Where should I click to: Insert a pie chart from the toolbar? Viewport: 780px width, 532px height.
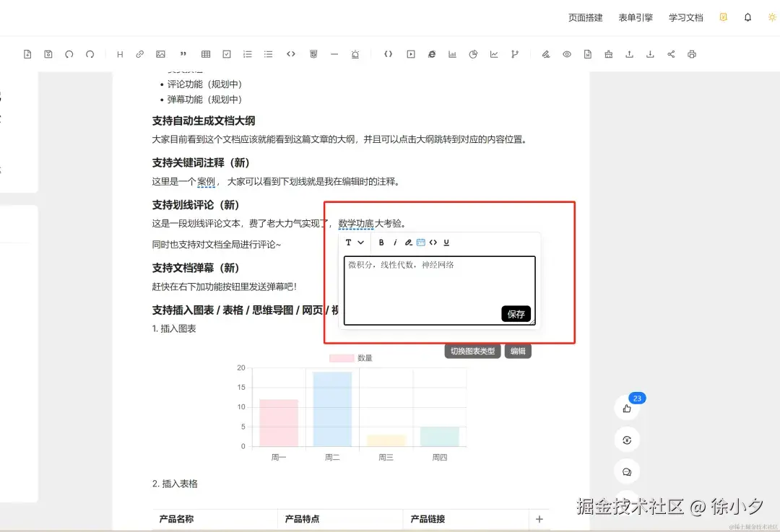click(x=474, y=53)
